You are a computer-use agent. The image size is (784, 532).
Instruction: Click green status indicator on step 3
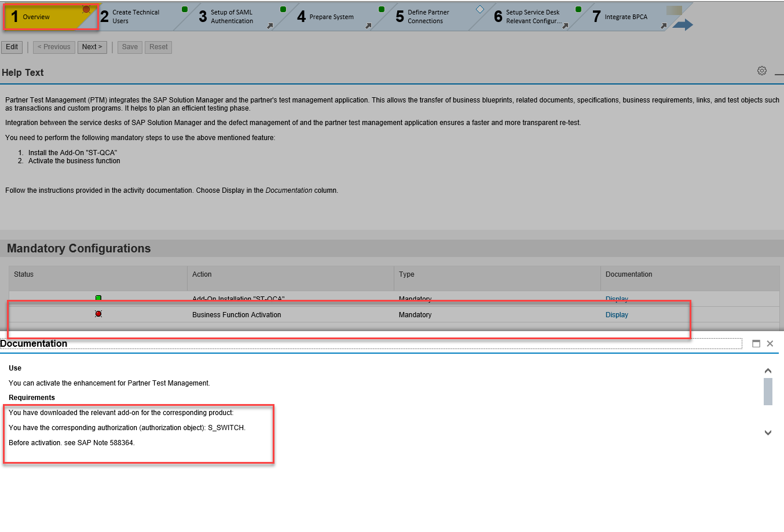click(x=283, y=9)
